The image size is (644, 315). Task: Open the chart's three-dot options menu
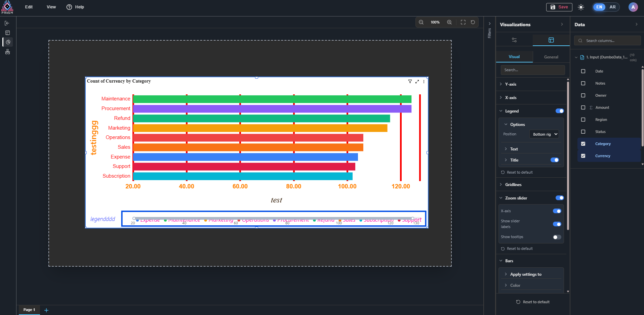point(424,82)
